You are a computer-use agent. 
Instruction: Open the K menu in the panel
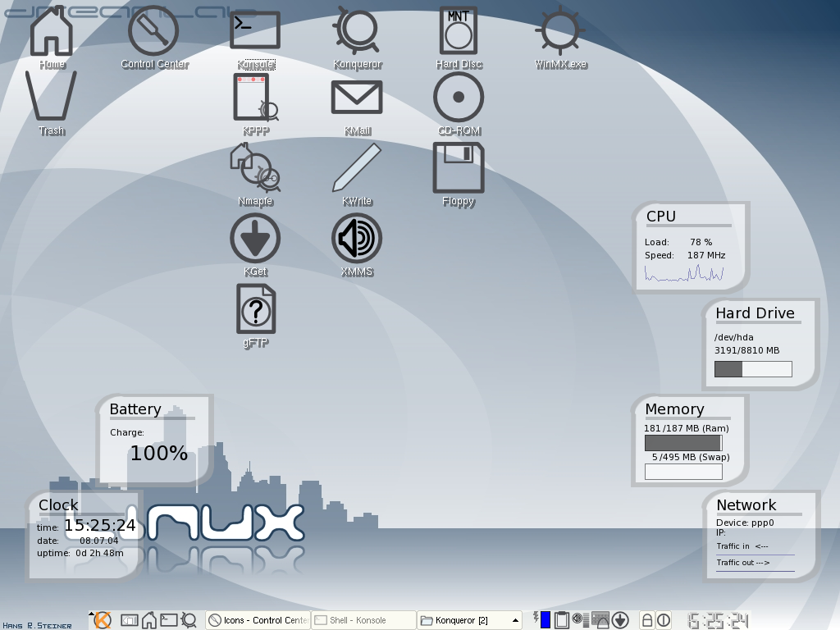point(103,620)
